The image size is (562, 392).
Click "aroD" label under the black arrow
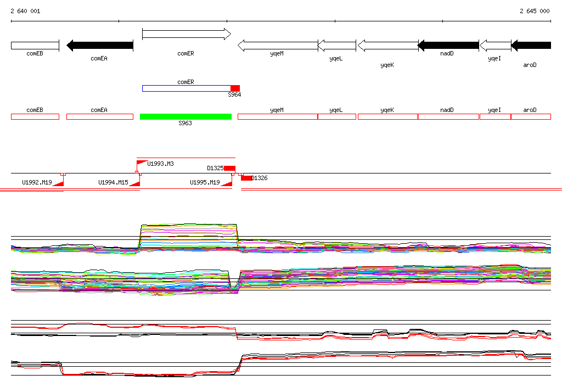pyautogui.click(x=530, y=65)
